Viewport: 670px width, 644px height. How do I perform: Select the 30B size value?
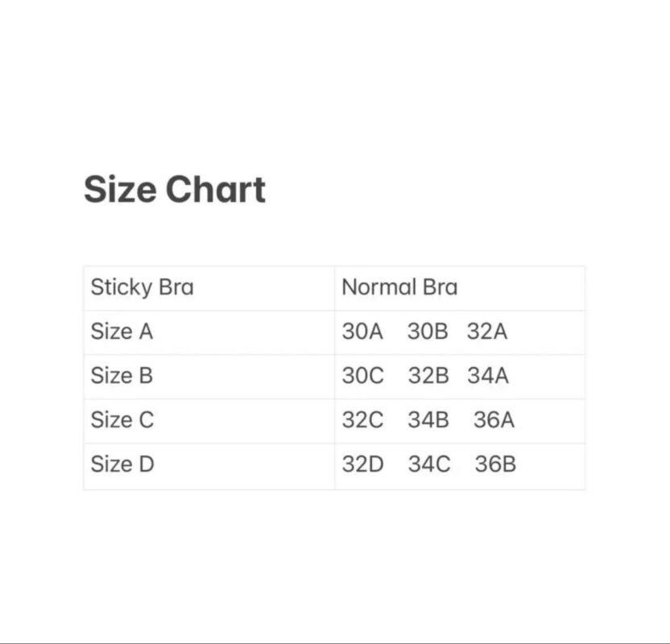click(427, 332)
